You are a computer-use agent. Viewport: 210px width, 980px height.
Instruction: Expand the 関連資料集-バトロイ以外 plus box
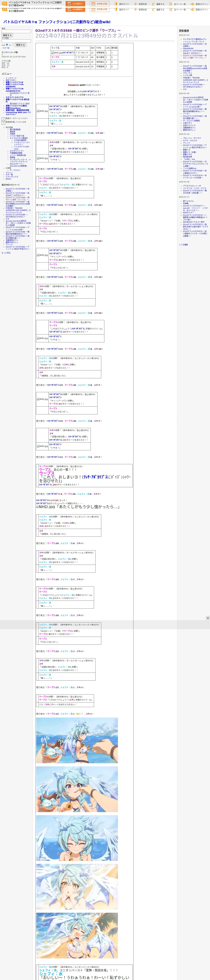3,123
